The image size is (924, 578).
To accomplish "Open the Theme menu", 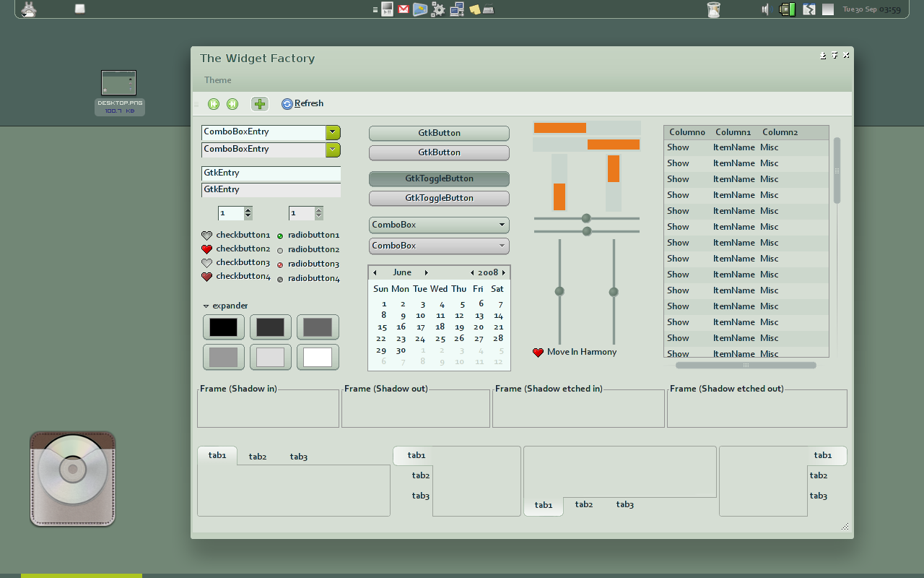I will click(x=217, y=80).
